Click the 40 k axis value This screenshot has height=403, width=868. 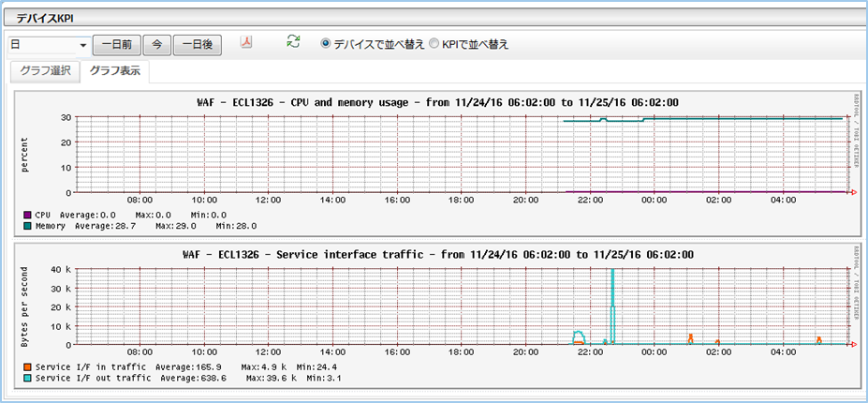coord(60,270)
